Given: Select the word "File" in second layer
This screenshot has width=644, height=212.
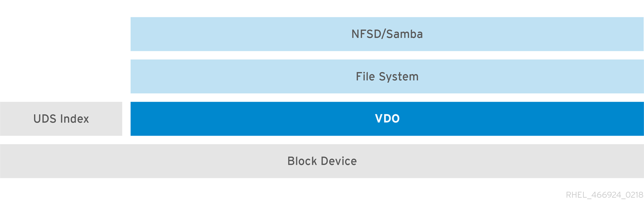Looking at the screenshot, I should 365,76.
